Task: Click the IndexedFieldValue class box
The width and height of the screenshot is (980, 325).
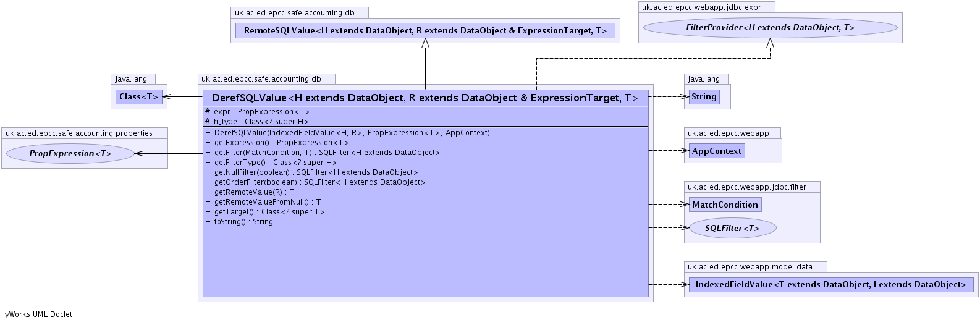Action: [830, 285]
